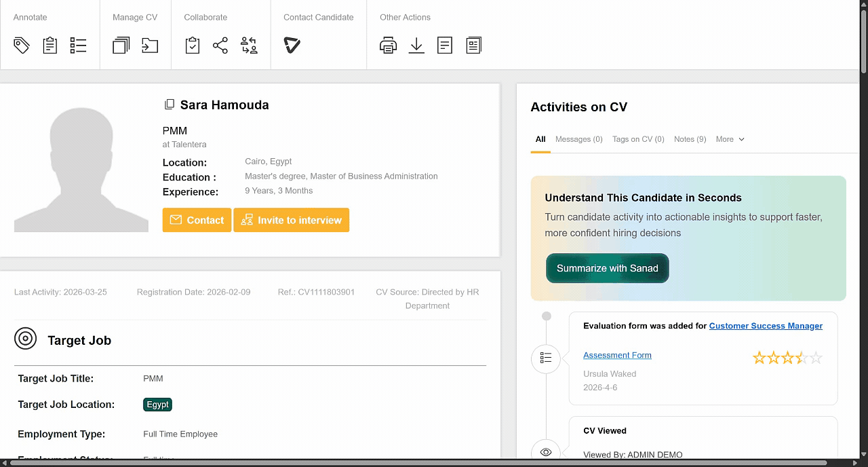Click Summarize with Sanad button
The width and height of the screenshot is (868, 467).
point(607,268)
